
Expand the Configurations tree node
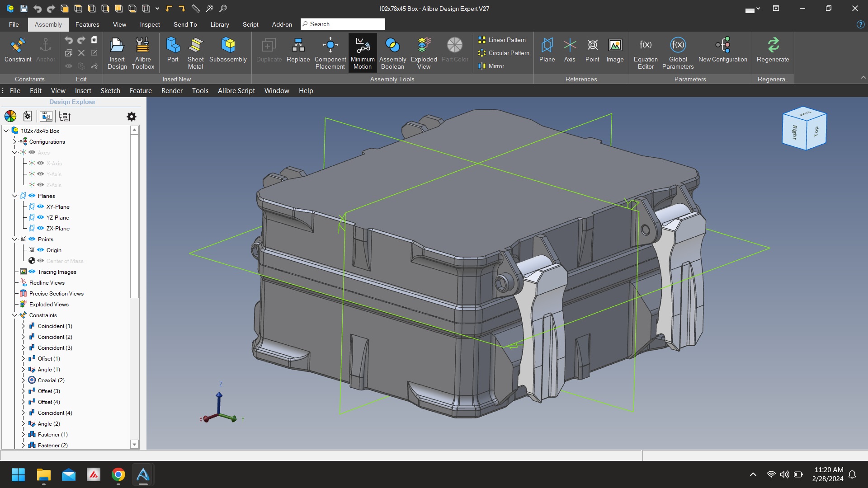(x=14, y=141)
